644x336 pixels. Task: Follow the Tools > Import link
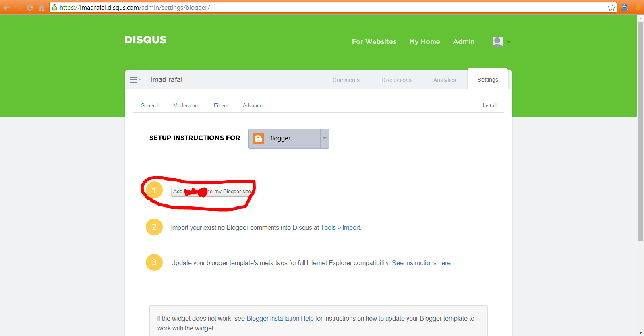pyautogui.click(x=340, y=227)
